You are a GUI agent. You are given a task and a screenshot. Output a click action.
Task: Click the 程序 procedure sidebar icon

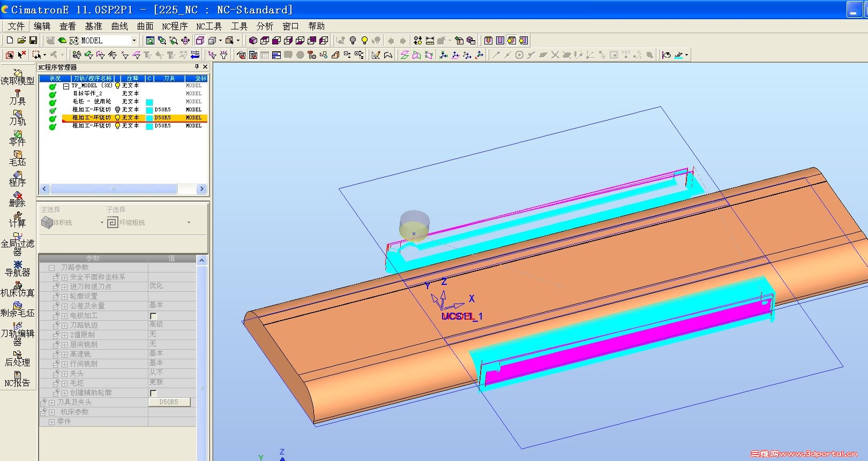pos(17,179)
